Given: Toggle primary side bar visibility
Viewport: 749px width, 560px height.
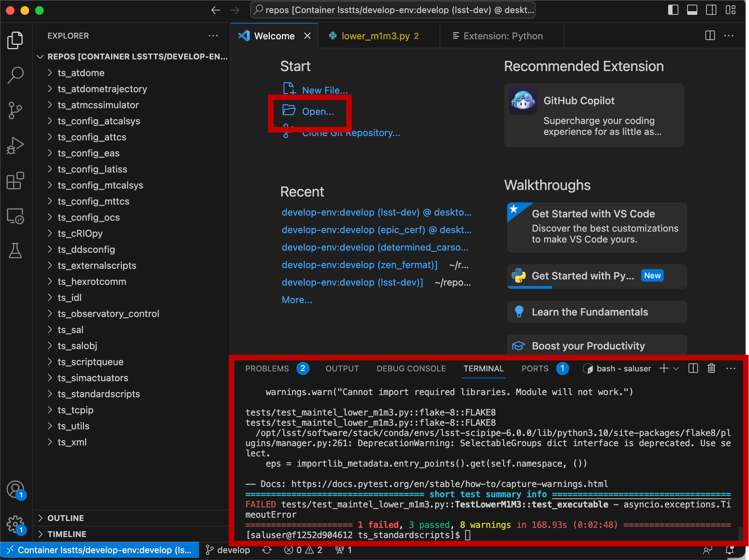Looking at the screenshot, I should (673, 10).
